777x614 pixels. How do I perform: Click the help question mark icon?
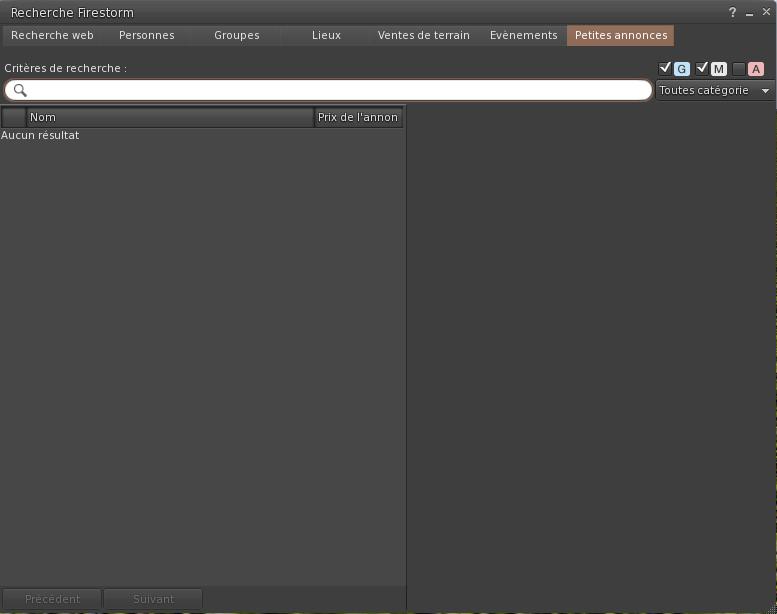click(x=733, y=13)
